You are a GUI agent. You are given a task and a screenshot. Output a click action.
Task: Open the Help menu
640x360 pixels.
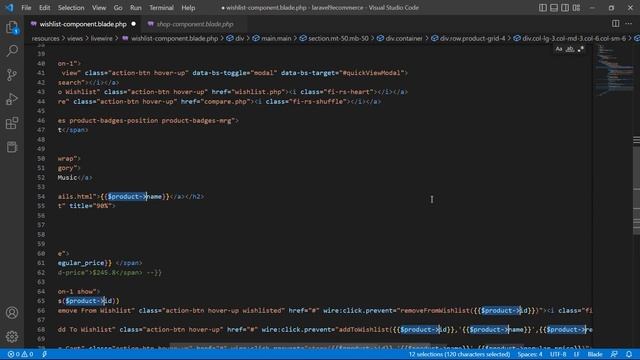click(x=188, y=8)
